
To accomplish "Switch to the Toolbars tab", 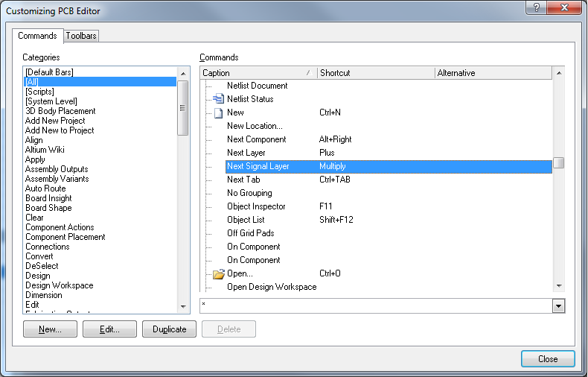I will coord(81,36).
